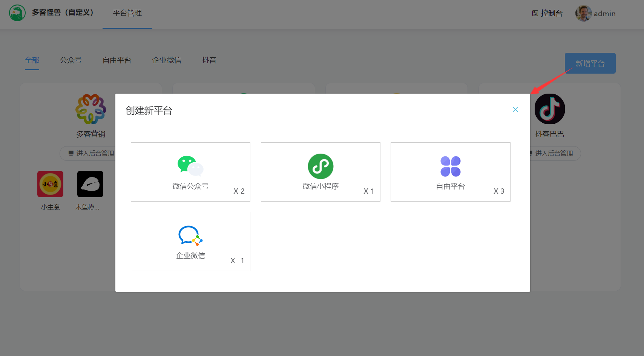Click the 抖客巴巴 platform name

coord(549,134)
